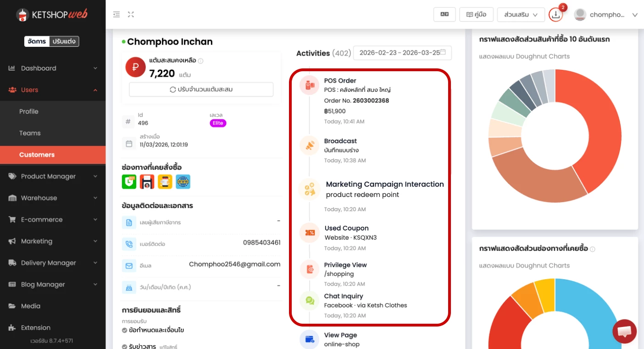Open the Media menu item
The height and width of the screenshot is (349, 644).
53,306
